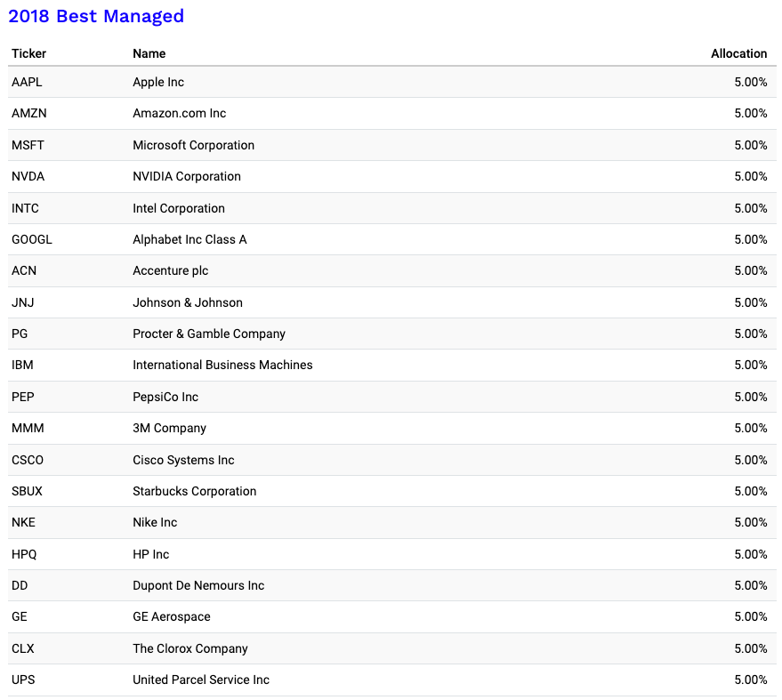Screen dimensions: 782x700
Task: Click the 5.00% allocation for United Parcel Service
Action: point(750,680)
